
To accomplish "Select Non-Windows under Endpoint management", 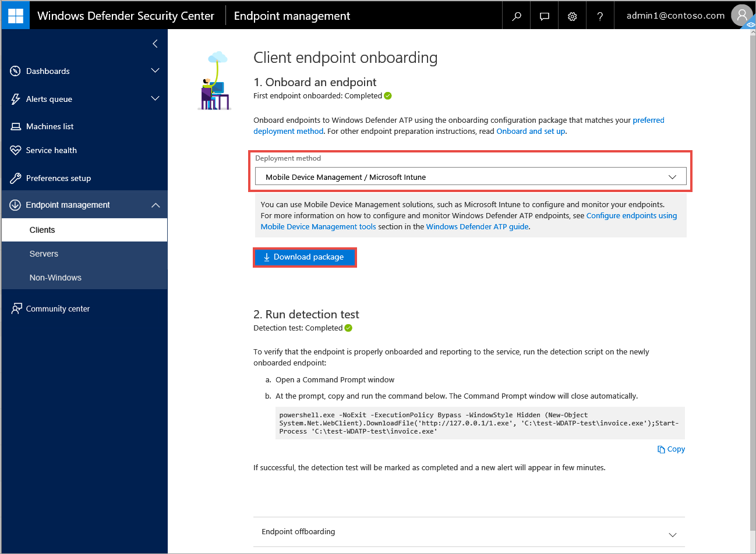I will coord(55,278).
